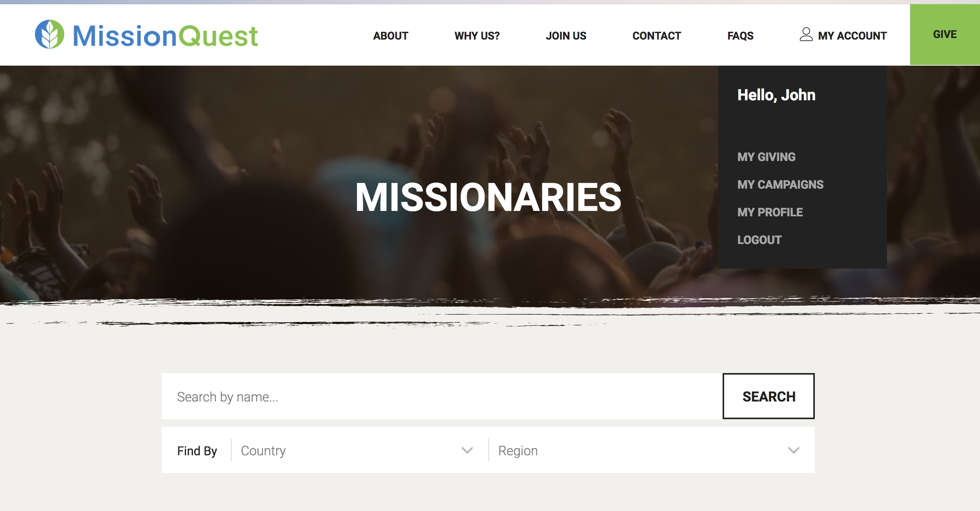
Task: Open the Join Us navigation link
Action: [566, 36]
